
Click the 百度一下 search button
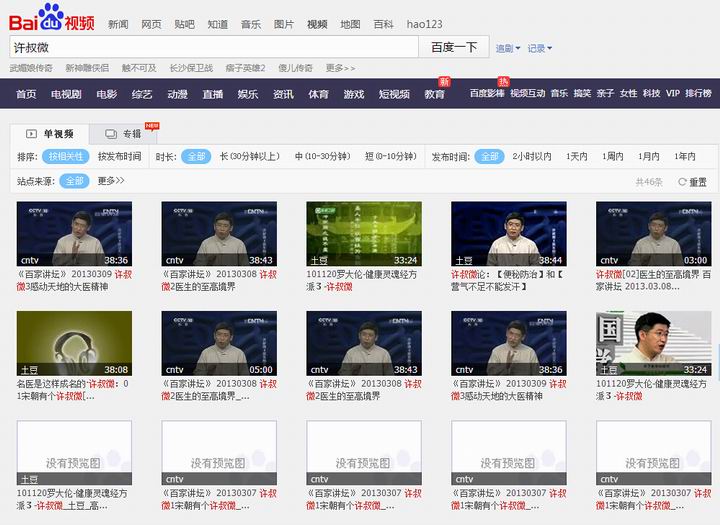point(454,47)
